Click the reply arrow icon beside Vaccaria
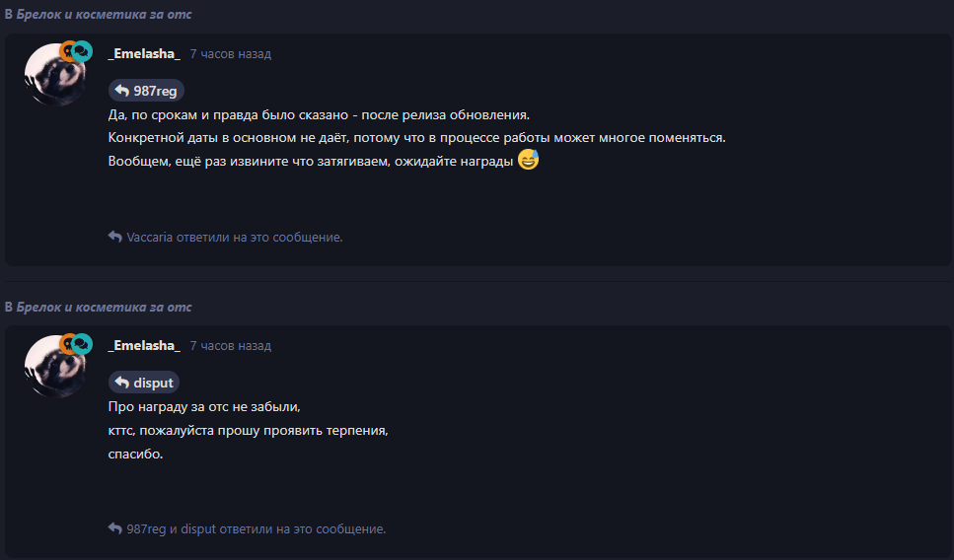 (115, 237)
